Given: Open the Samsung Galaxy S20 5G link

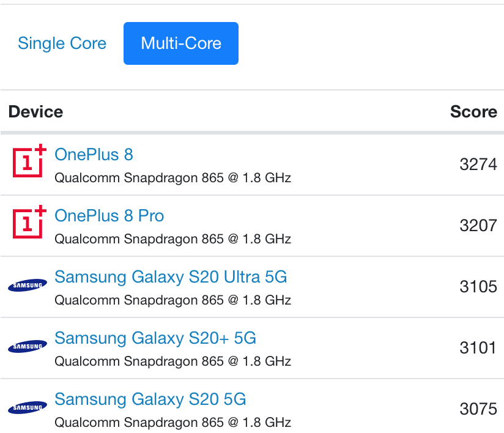Looking at the screenshot, I should click(x=150, y=399).
